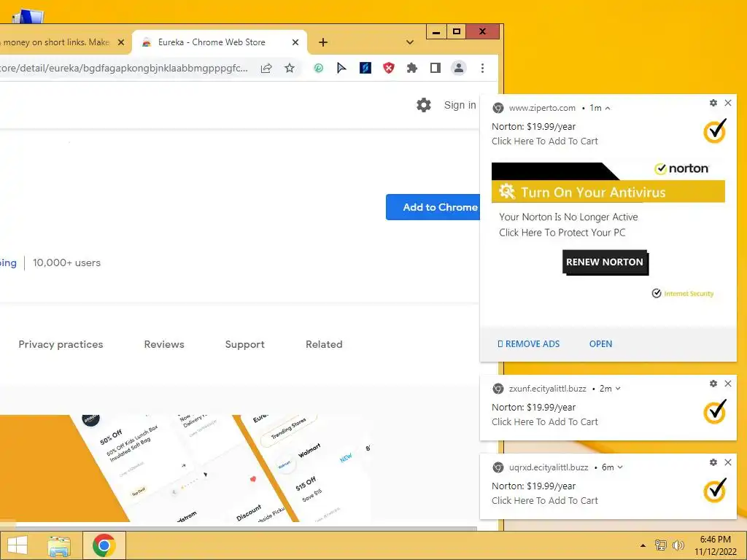Open a new Chrome tab
The width and height of the screenshot is (747, 560).
323,42
